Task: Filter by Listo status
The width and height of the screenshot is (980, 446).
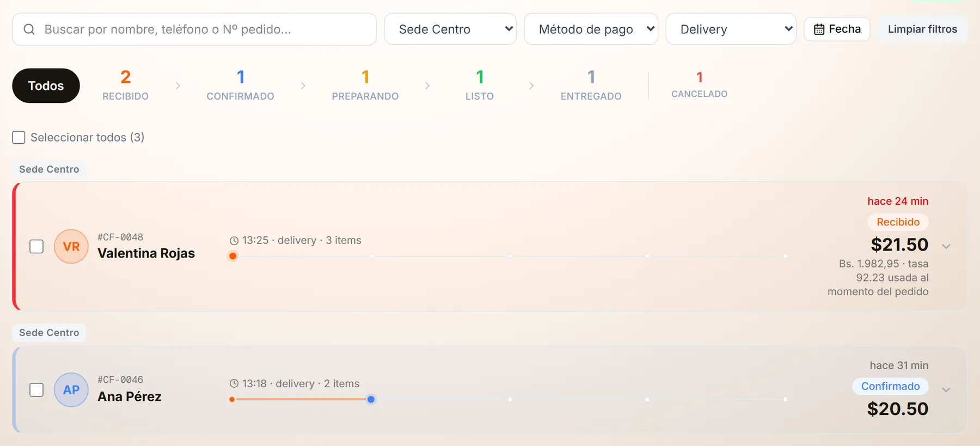Action: coord(480,85)
